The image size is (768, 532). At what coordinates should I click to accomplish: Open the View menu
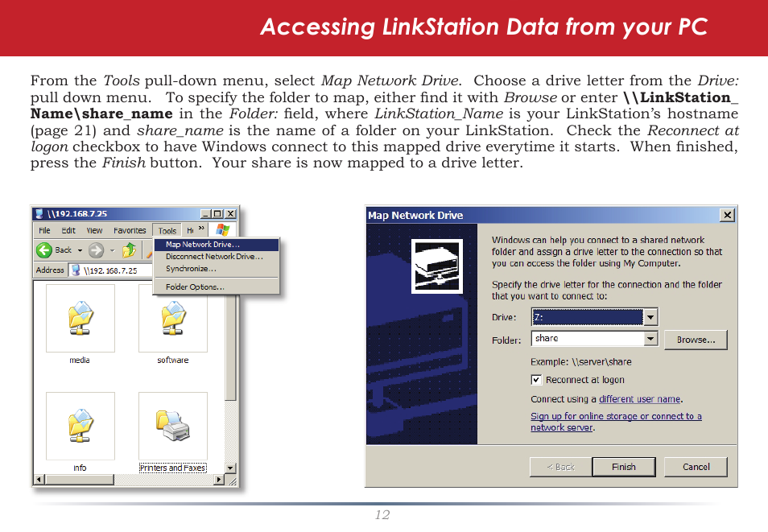tap(94, 230)
